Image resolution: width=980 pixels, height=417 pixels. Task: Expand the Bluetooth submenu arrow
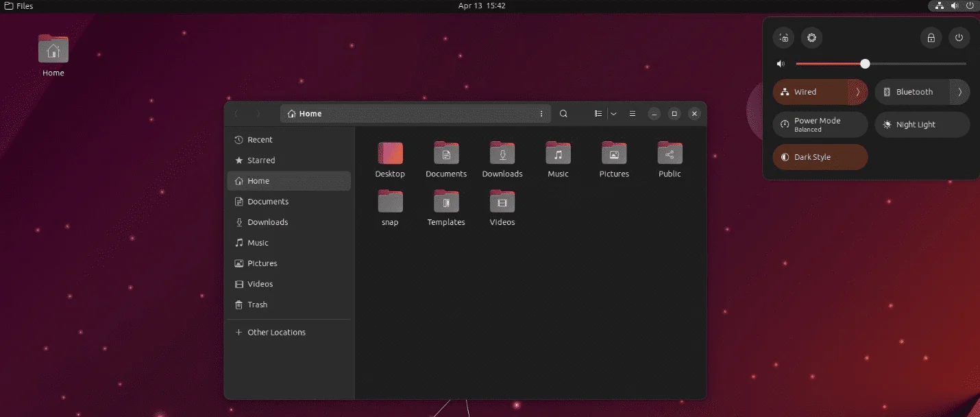pyautogui.click(x=960, y=92)
